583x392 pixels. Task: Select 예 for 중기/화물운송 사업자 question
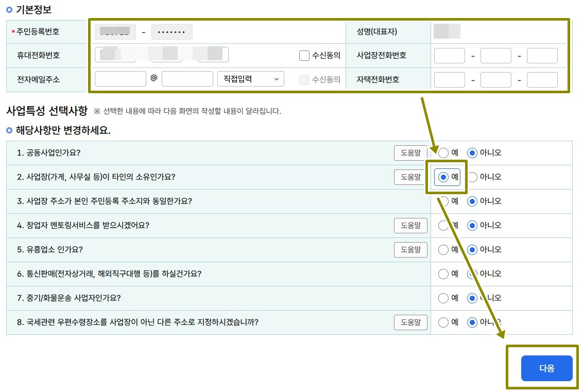[x=443, y=298]
